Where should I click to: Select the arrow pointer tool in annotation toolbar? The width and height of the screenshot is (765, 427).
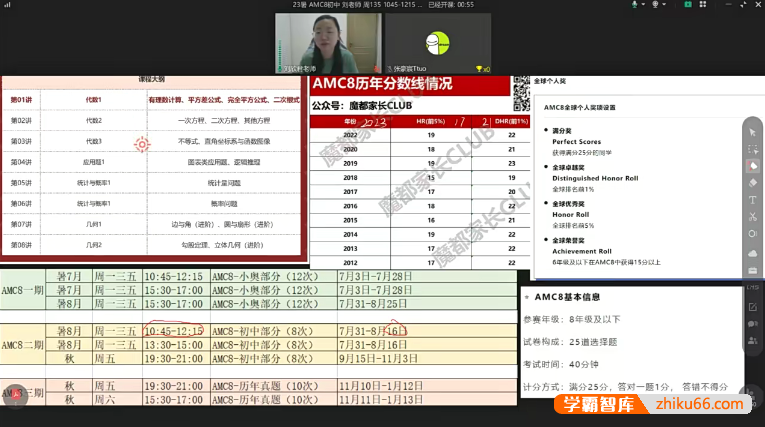pyautogui.click(x=752, y=132)
